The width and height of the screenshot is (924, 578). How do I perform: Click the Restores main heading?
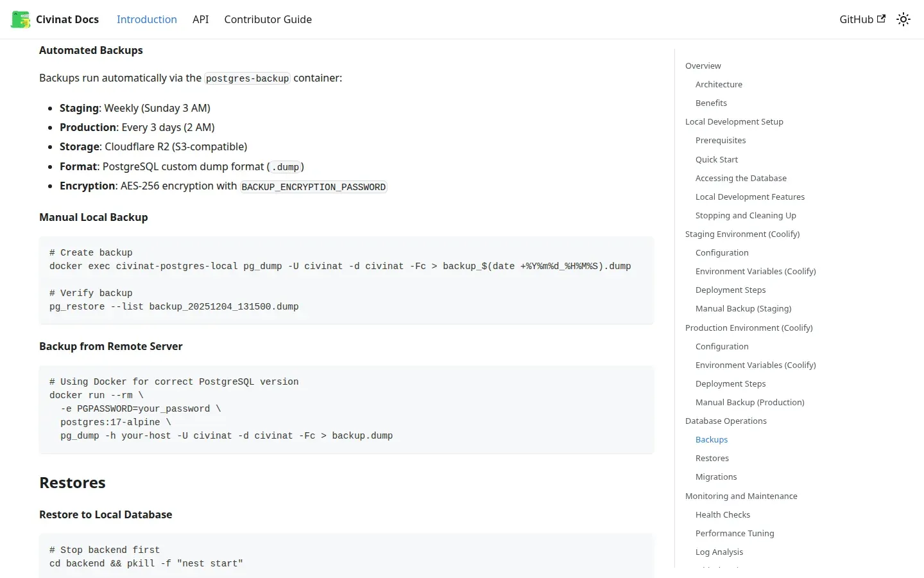(73, 483)
